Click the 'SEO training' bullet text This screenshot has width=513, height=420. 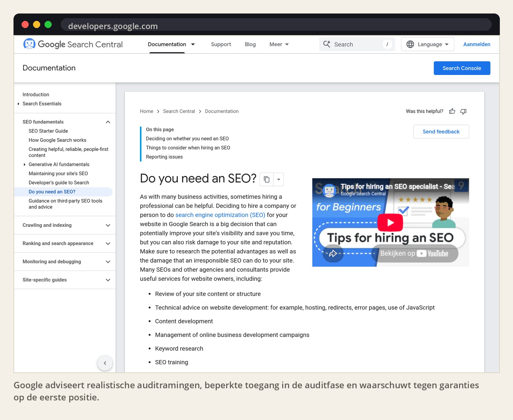pos(171,362)
